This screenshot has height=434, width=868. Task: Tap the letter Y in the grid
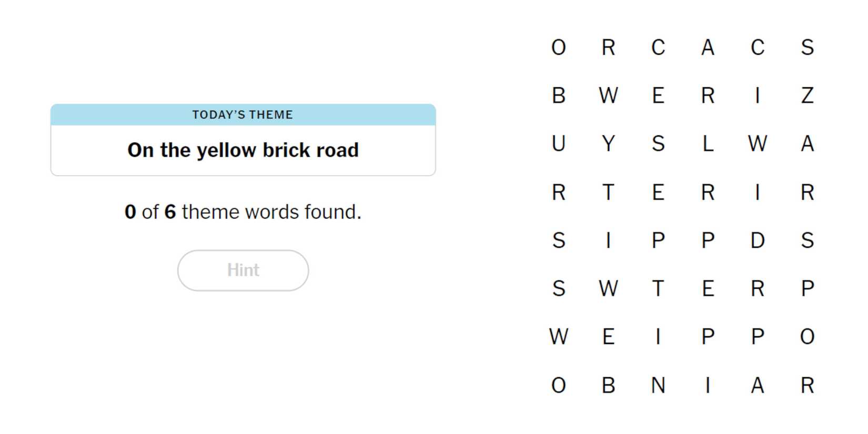[608, 144]
